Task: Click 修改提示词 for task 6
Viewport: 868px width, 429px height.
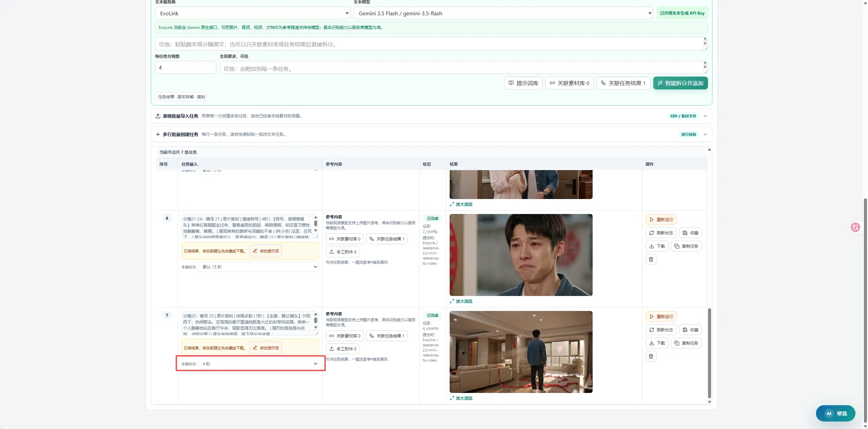Action: [266, 251]
